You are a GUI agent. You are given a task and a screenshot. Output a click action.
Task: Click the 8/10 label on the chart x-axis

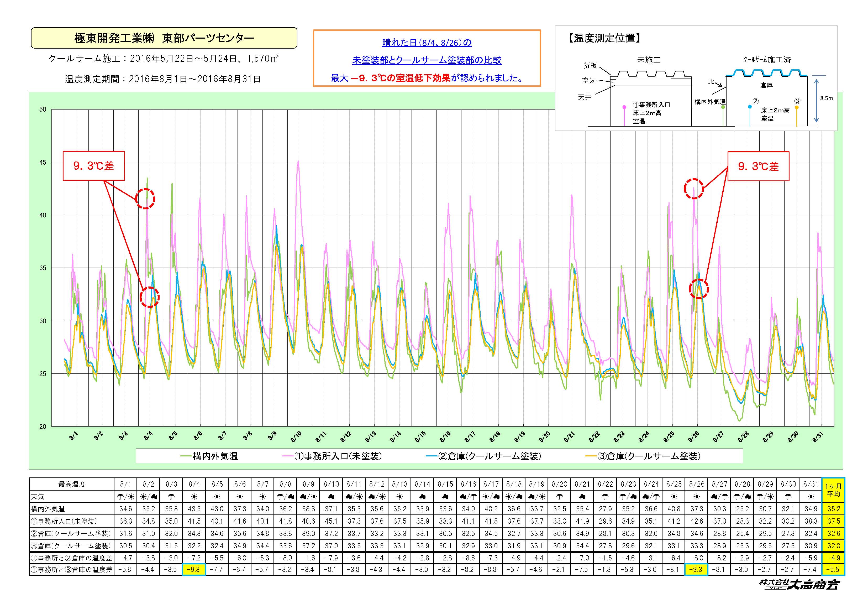click(x=296, y=437)
